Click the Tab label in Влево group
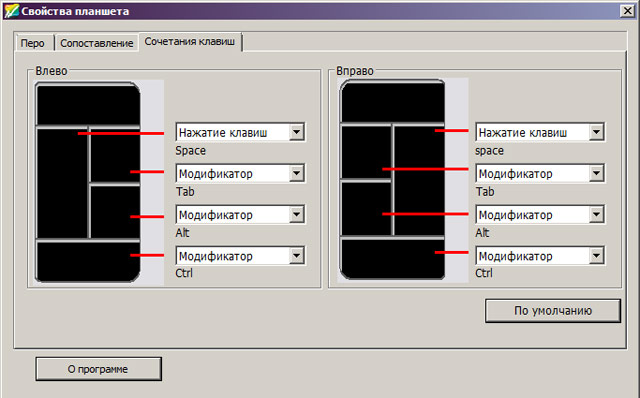 [185, 191]
